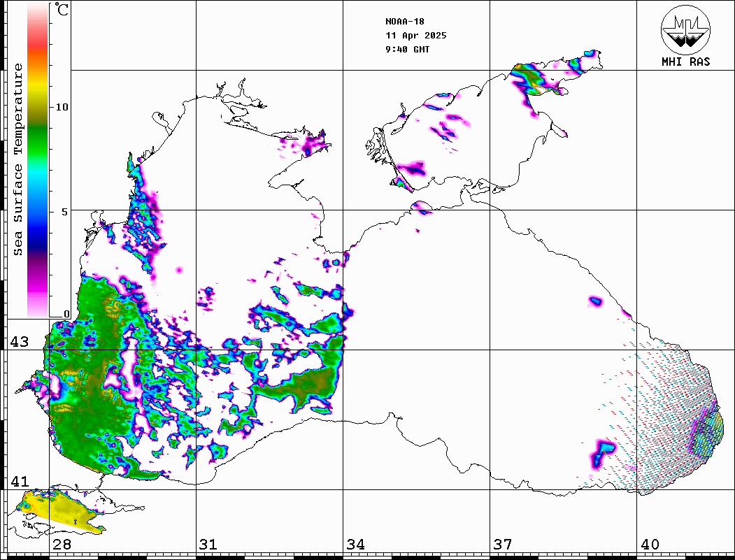The image size is (735, 560).
Task: Click the '0' tick on color scale
Action: [66, 314]
